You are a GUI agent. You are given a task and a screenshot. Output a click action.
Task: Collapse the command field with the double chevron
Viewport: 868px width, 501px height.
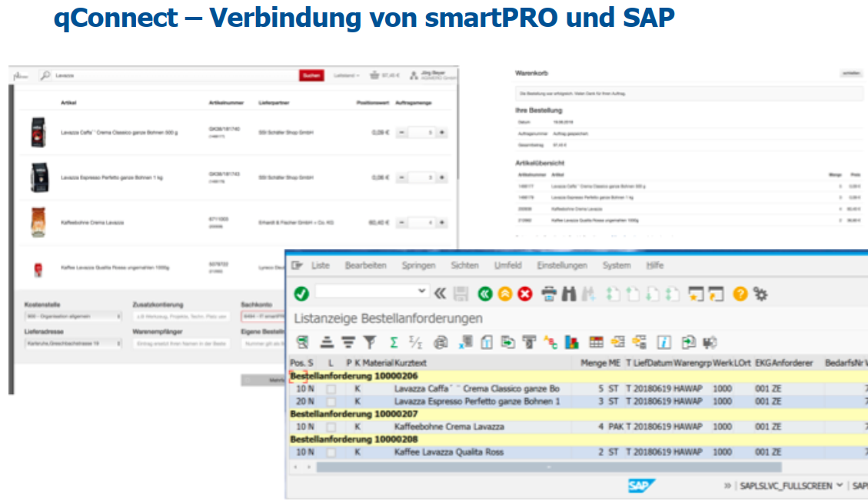pyautogui.click(x=440, y=294)
